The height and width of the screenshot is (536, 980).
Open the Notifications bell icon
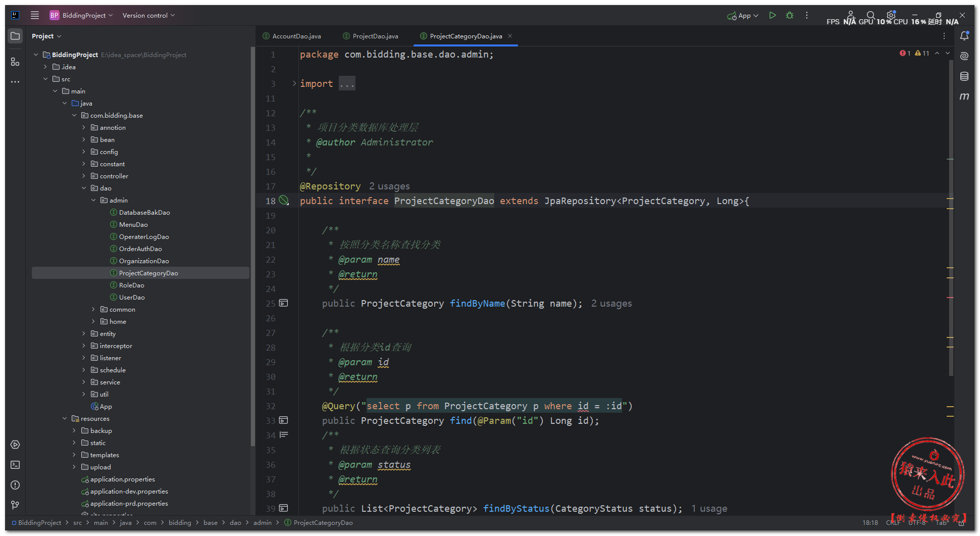964,36
